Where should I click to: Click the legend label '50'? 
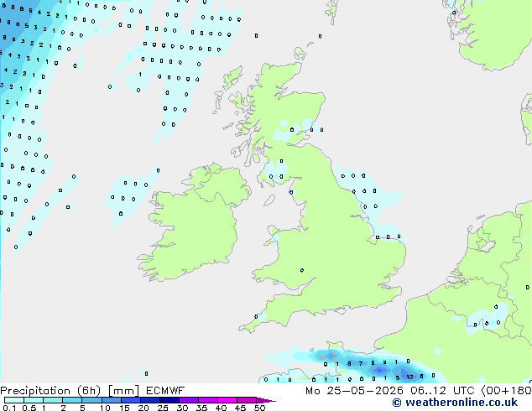click(260, 408)
